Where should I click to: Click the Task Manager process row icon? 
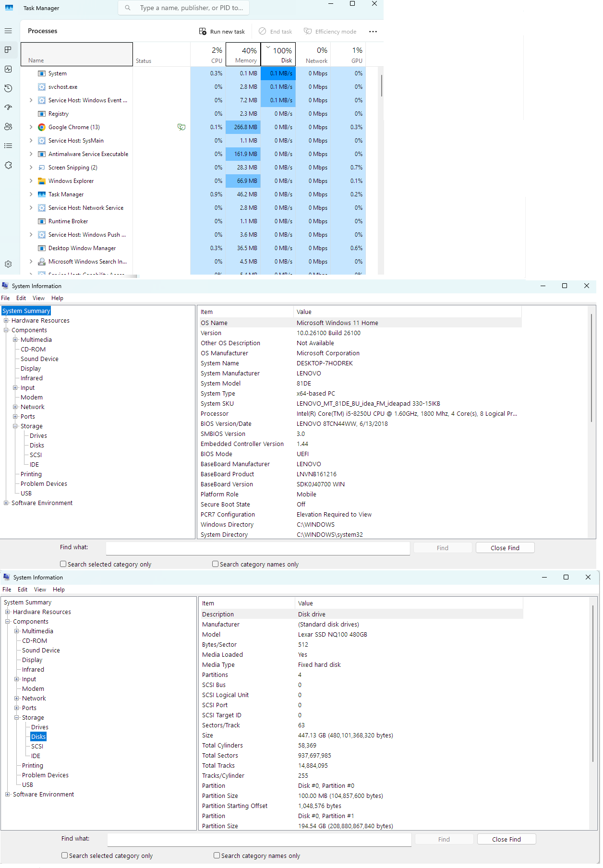tap(42, 194)
